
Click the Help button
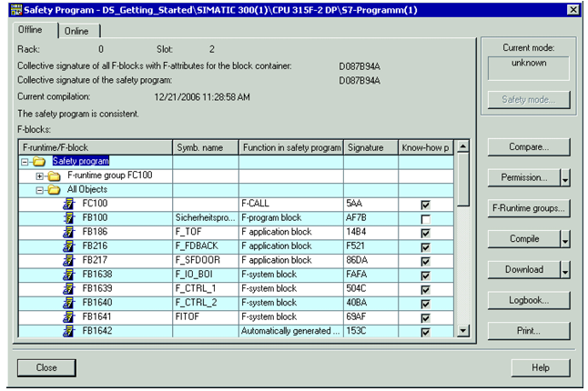point(541,367)
